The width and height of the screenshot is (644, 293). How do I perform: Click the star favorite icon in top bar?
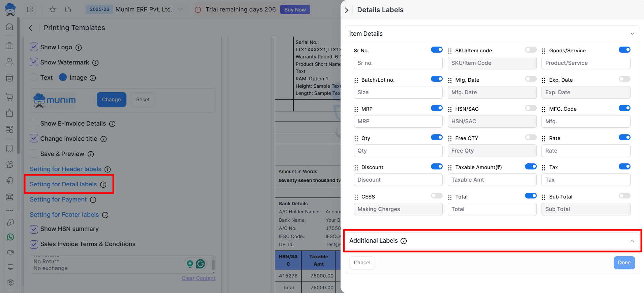[x=53, y=9]
